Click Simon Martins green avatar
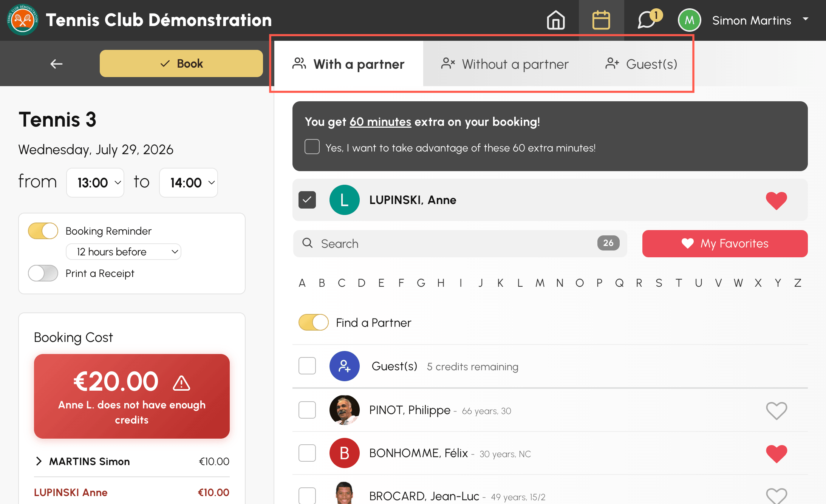 (x=690, y=20)
